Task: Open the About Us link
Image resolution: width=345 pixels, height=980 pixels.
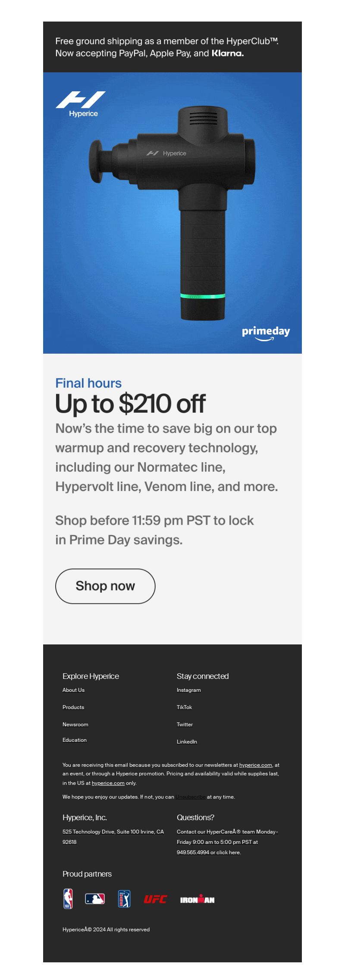Action: coord(73,690)
